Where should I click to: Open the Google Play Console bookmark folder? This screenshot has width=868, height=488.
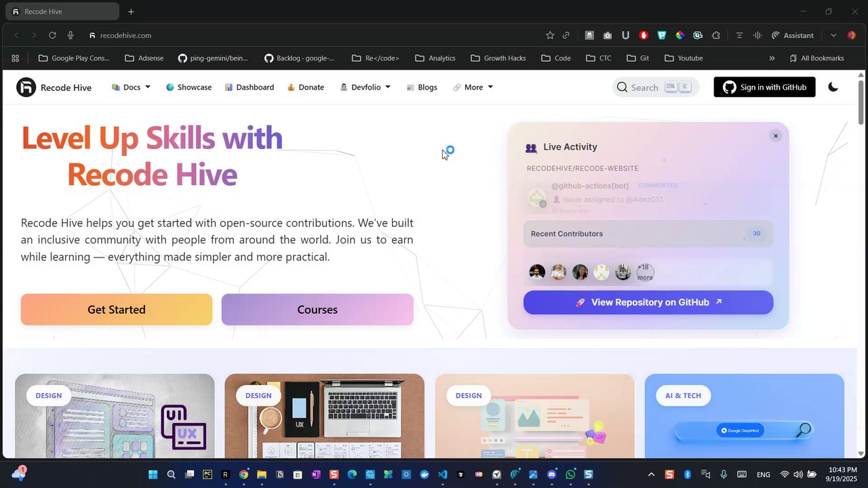[x=74, y=58]
